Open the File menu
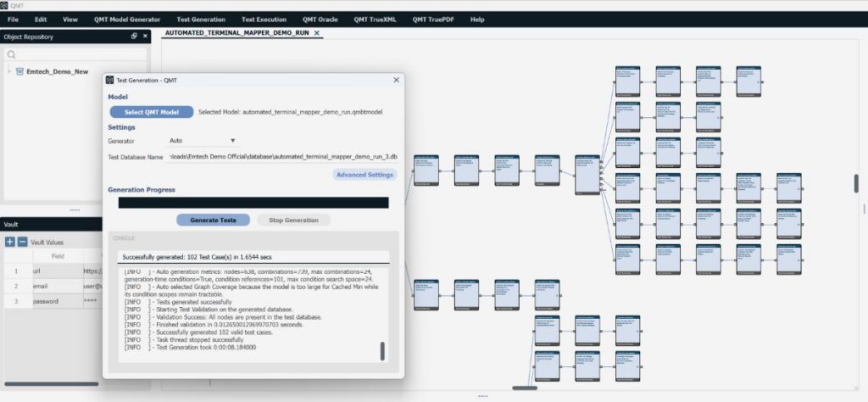868x402 pixels. tap(14, 20)
